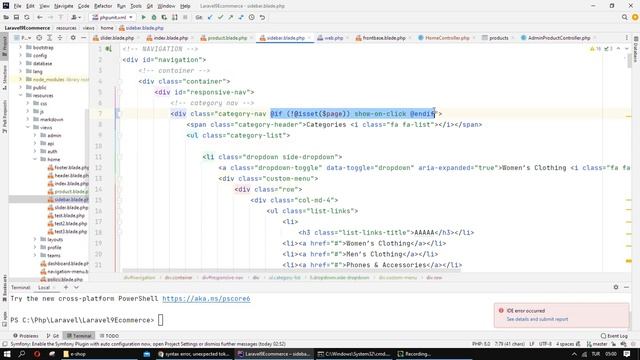Click the Open folder icon in toolbar
This screenshot has width=640, height=360.
tap(6, 18)
